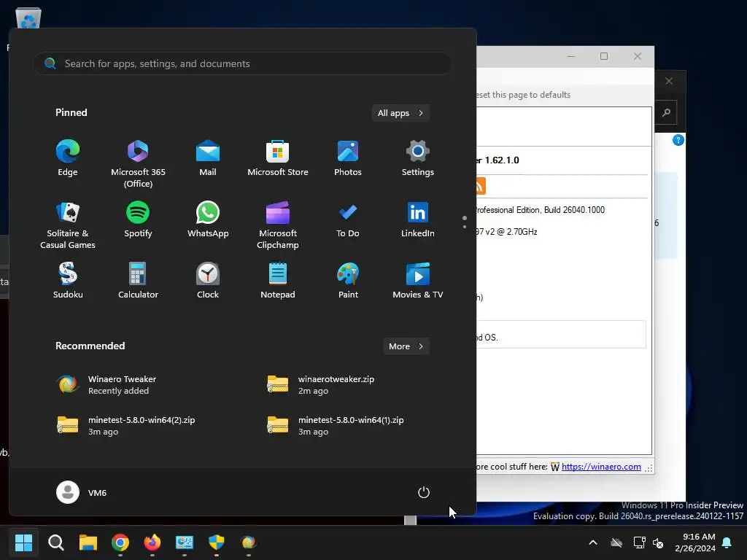Open the clock showing 9:16 AM
Viewport: 747px width, 560px height.
click(695, 542)
